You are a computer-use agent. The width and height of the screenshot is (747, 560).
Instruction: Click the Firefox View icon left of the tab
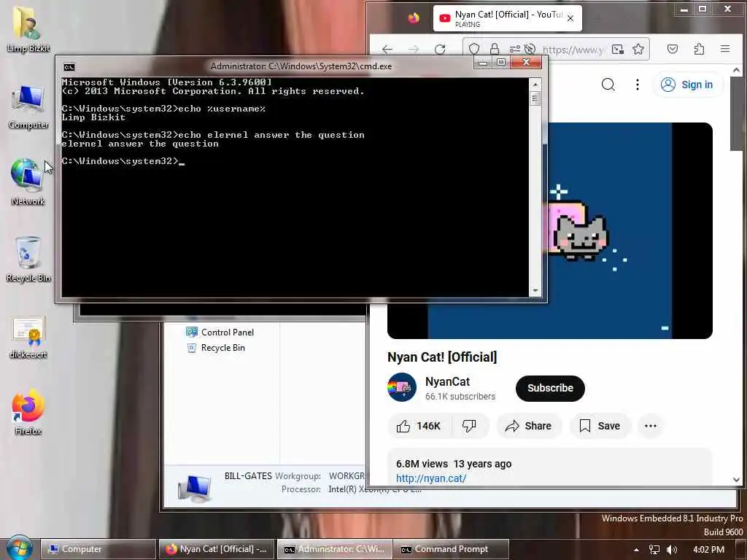(x=414, y=18)
